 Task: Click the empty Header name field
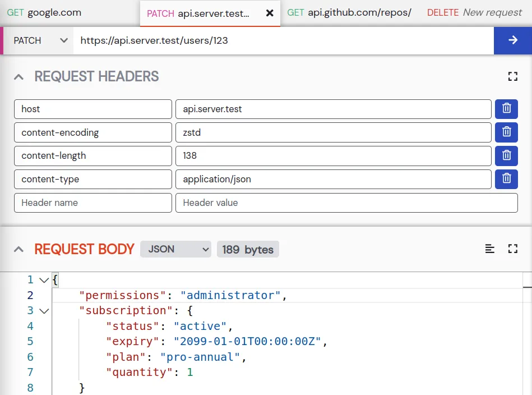93,203
